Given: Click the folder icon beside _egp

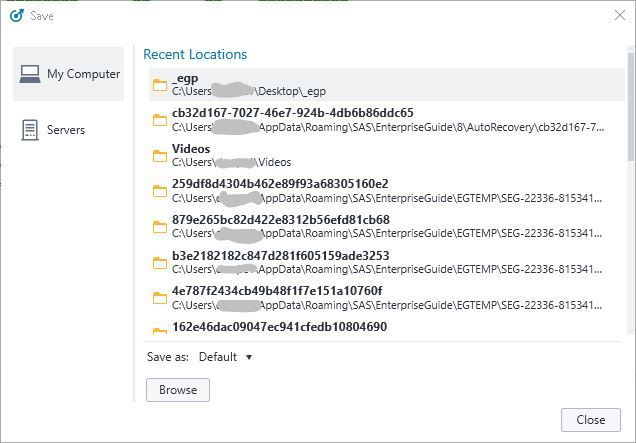Looking at the screenshot, I should pyautogui.click(x=160, y=85).
